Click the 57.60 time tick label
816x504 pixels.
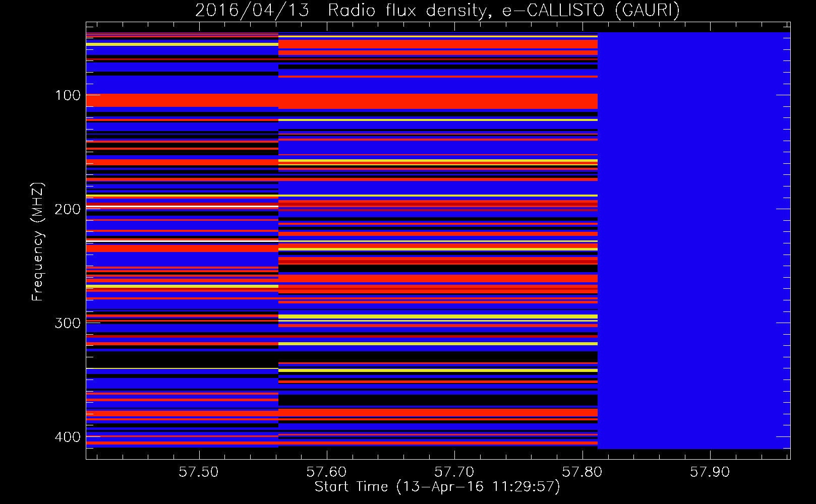pos(327,472)
